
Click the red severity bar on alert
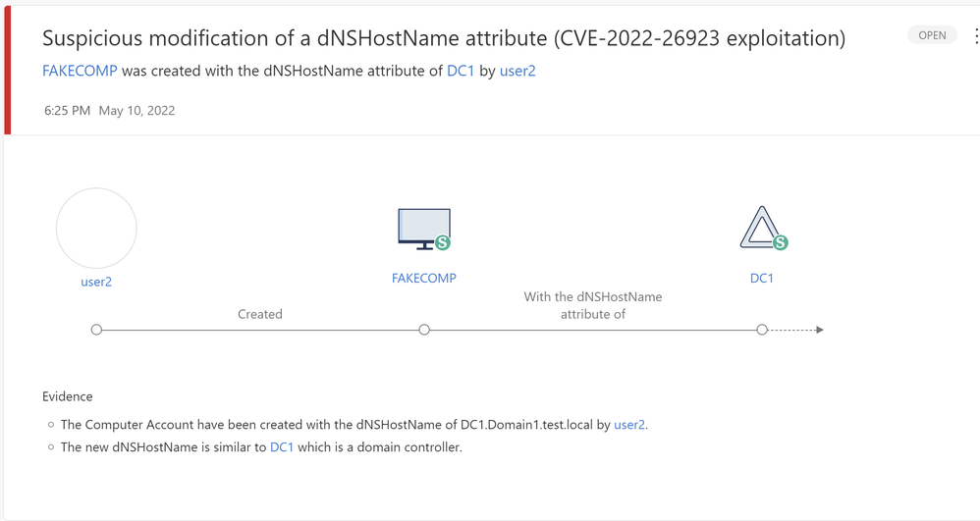(7, 69)
